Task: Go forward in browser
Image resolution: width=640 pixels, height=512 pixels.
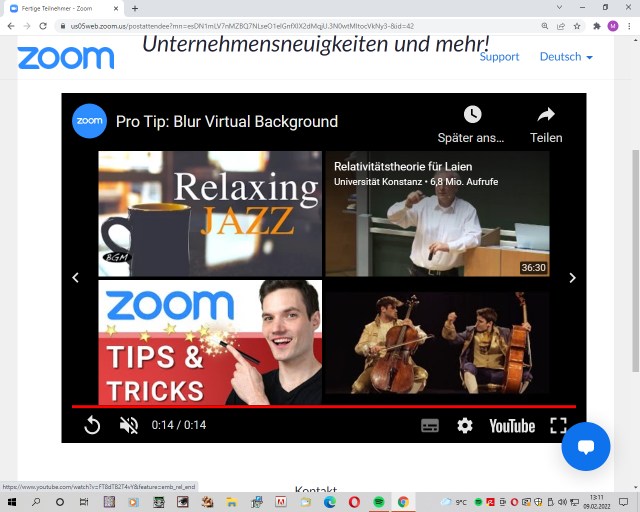Action: [x=27, y=26]
